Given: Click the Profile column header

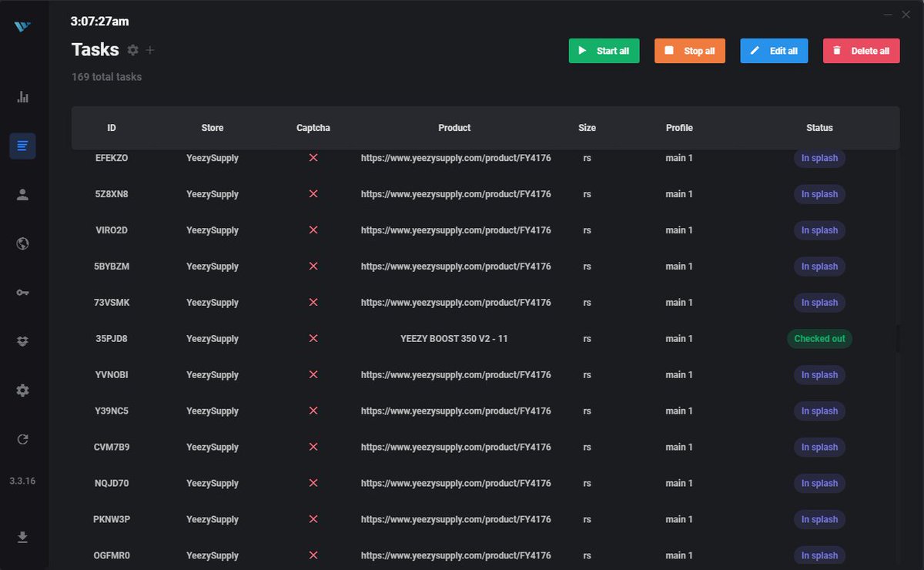Looking at the screenshot, I should 679,128.
